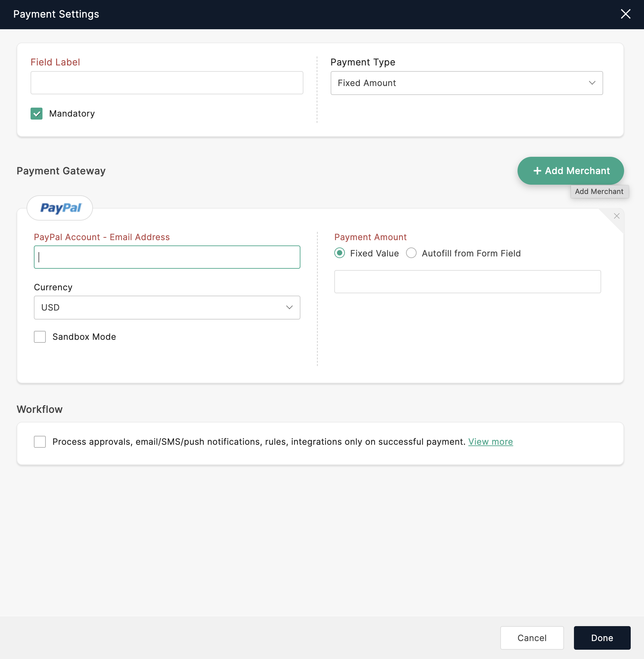Click the Payment Type chevron arrow

tap(592, 83)
